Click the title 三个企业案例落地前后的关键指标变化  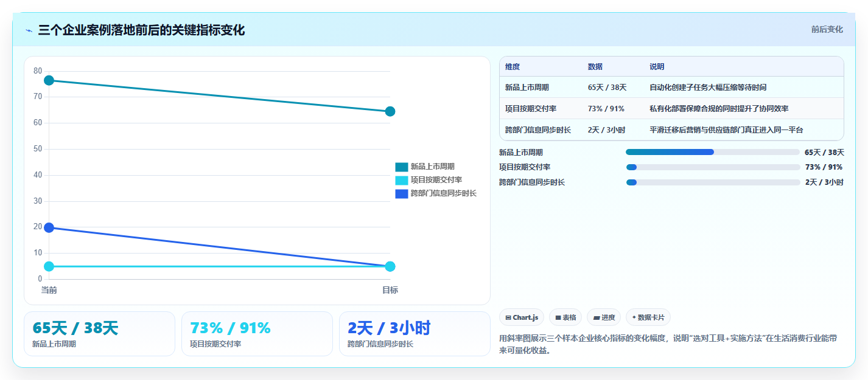141,30
